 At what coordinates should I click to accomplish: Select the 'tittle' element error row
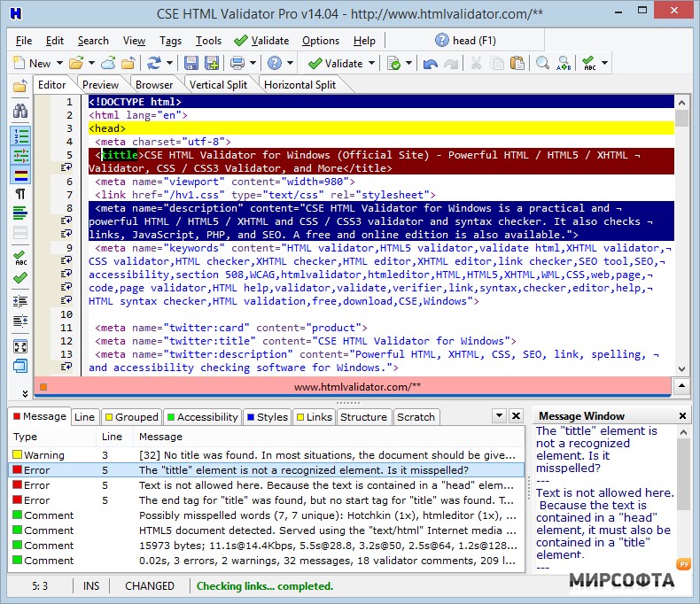303,470
